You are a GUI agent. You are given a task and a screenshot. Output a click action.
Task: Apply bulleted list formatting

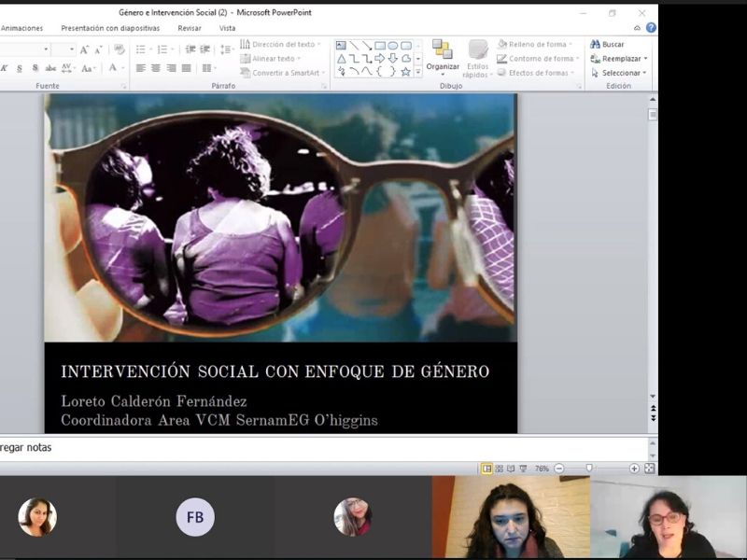[x=143, y=49]
